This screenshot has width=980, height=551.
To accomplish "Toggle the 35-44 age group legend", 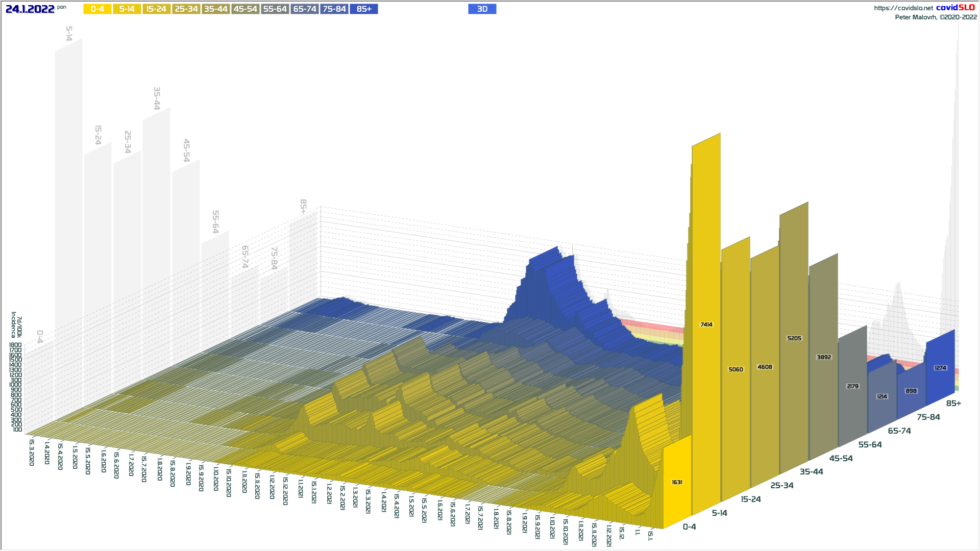I will [x=215, y=9].
